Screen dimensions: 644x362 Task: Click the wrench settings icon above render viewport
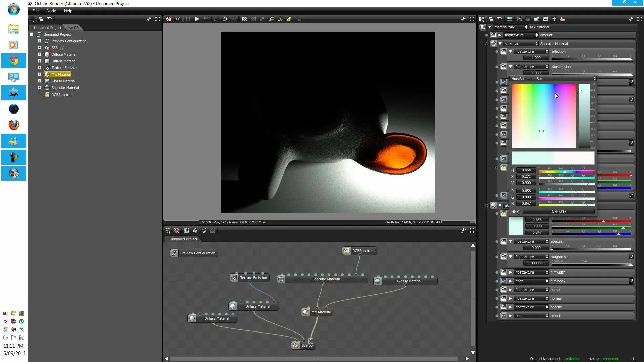pyautogui.click(x=463, y=19)
